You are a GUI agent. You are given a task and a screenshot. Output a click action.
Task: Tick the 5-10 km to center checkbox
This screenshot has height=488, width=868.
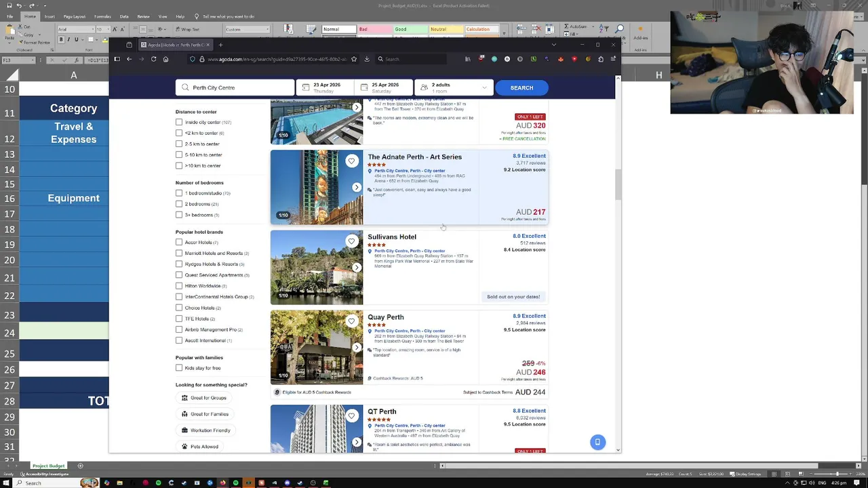pyautogui.click(x=179, y=155)
